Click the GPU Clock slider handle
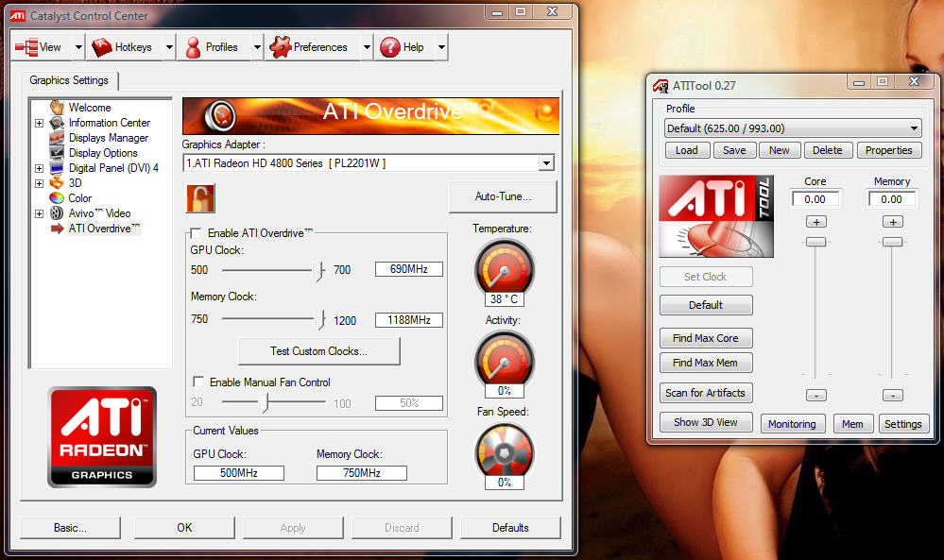Image resolution: width=944 pixels, height=560 pixels. click(x=321, y=271)
